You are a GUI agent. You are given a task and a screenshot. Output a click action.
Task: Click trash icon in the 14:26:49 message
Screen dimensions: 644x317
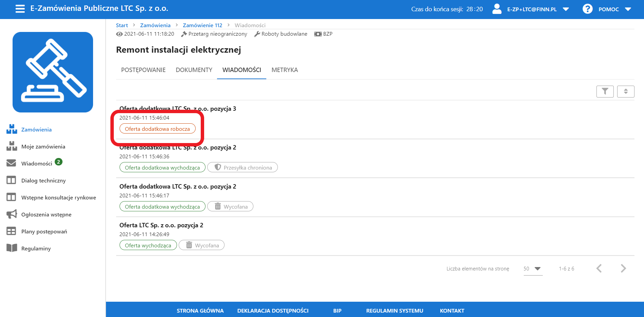pos(189,245)
